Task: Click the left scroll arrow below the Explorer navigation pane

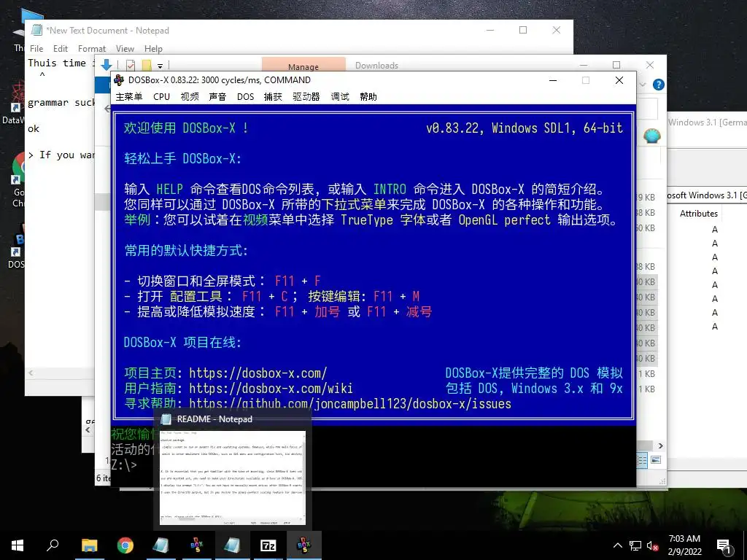Action: 88,429
